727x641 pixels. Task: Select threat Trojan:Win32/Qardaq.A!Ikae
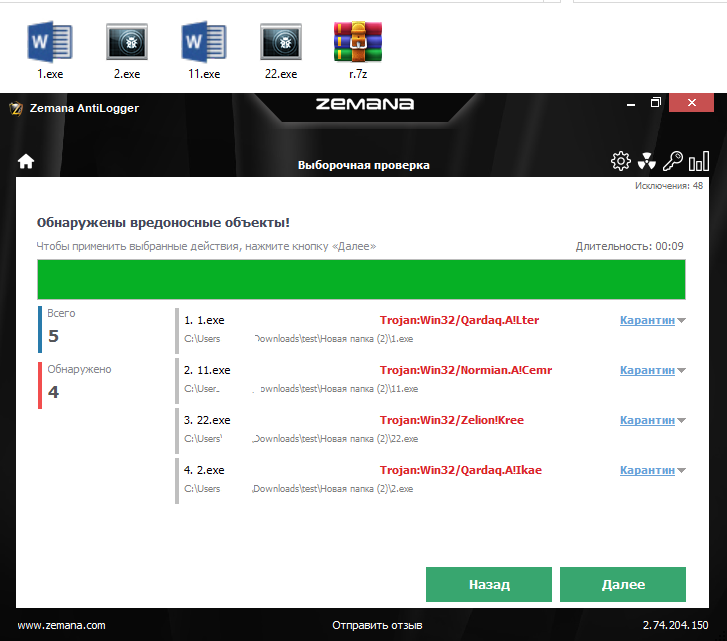point(460,470)
